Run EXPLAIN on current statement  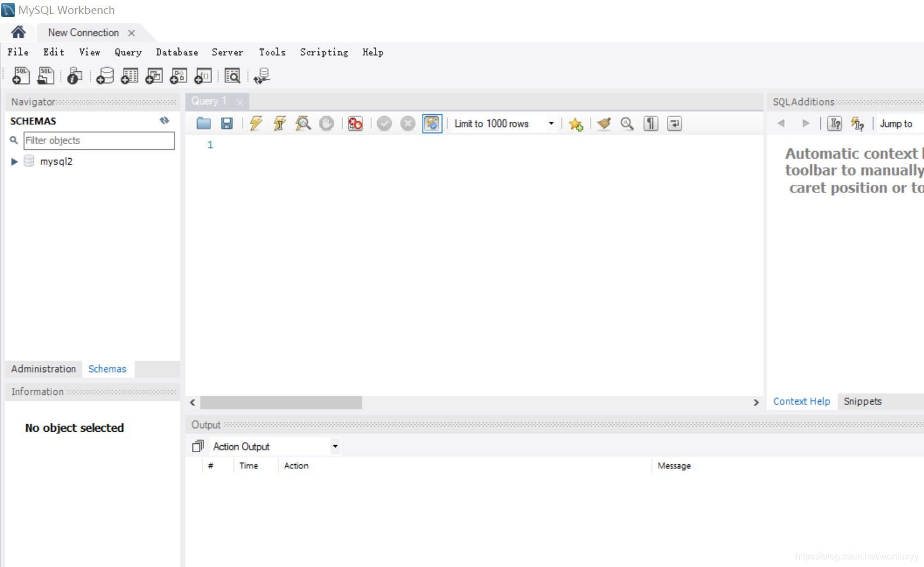(x=303, y=123)
